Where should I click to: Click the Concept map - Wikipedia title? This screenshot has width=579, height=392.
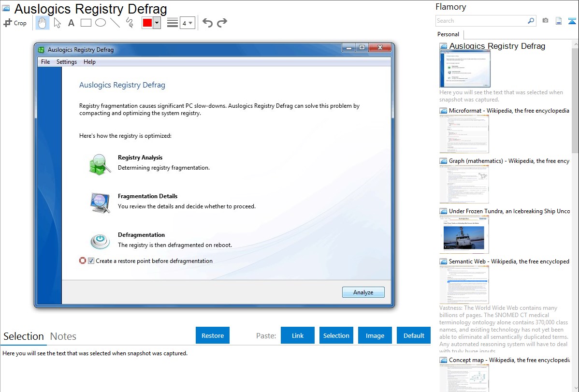509,360
